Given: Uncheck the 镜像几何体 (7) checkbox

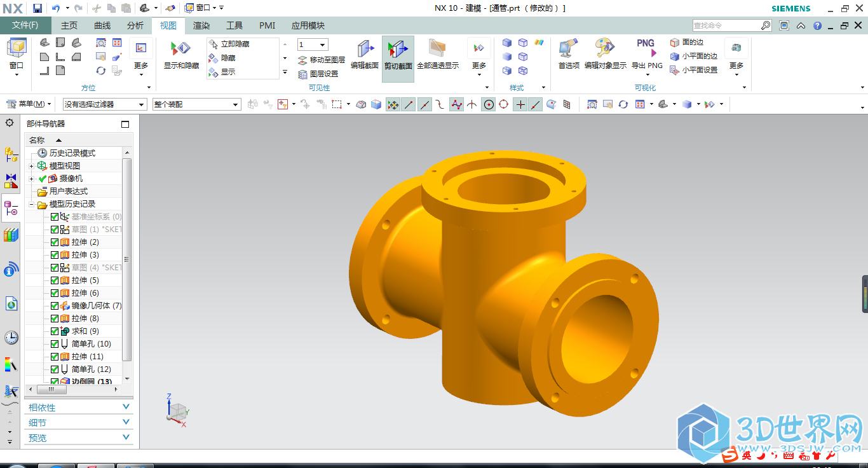Looking at the screenshot, I should (x=54, y=306).
